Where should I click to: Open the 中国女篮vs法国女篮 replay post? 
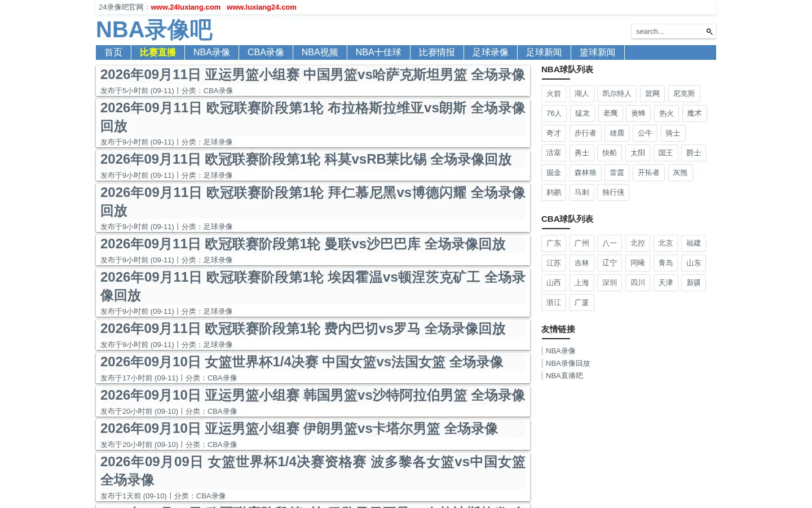click(x=302, y=362)
